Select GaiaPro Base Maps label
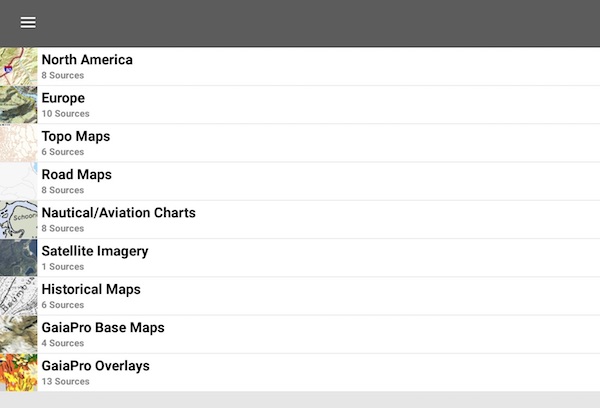 [103, 328]
